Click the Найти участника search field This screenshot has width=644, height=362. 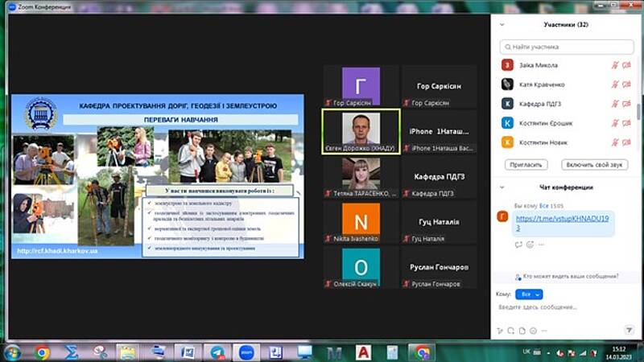[x=568, y=47]
